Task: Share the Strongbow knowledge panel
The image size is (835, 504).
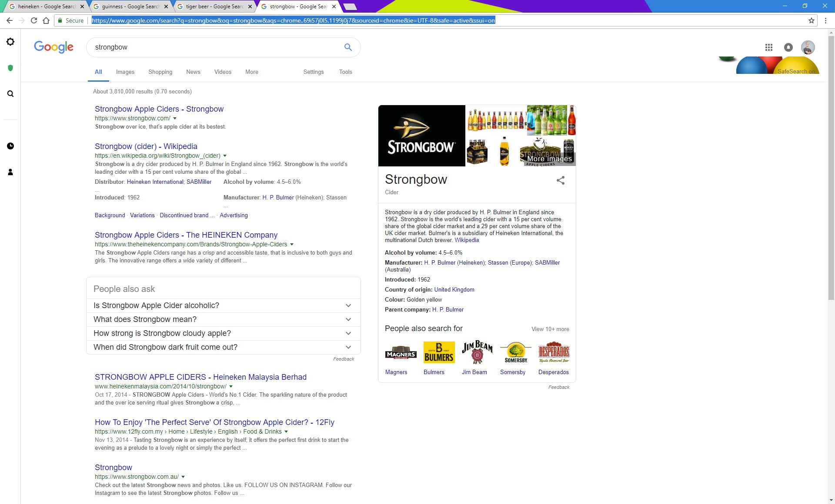Action: (x=561, y=180)
